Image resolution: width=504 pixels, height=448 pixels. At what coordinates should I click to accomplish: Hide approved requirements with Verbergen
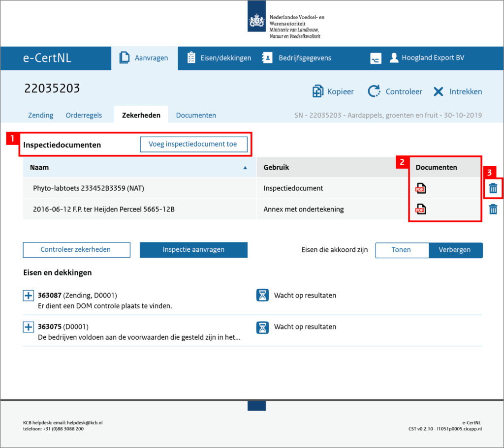(455, 250)
